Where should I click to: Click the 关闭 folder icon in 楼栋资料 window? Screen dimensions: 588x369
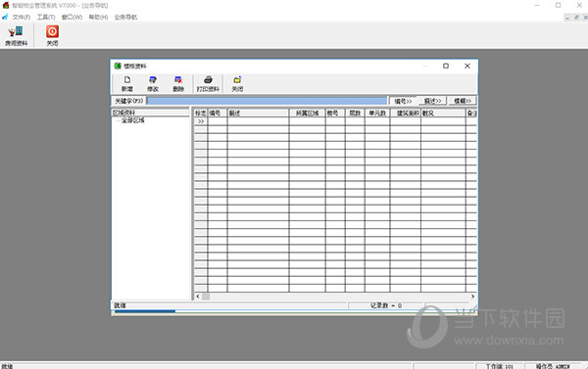point(237,84)
